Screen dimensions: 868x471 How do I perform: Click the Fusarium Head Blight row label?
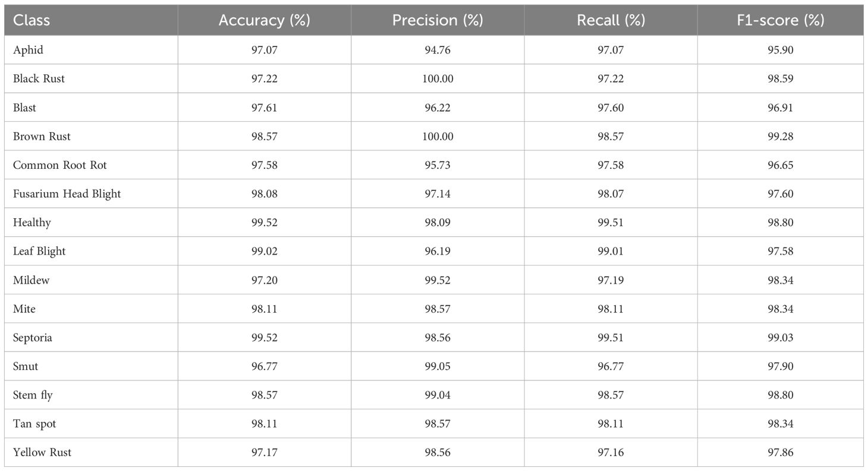coord(67,194)
